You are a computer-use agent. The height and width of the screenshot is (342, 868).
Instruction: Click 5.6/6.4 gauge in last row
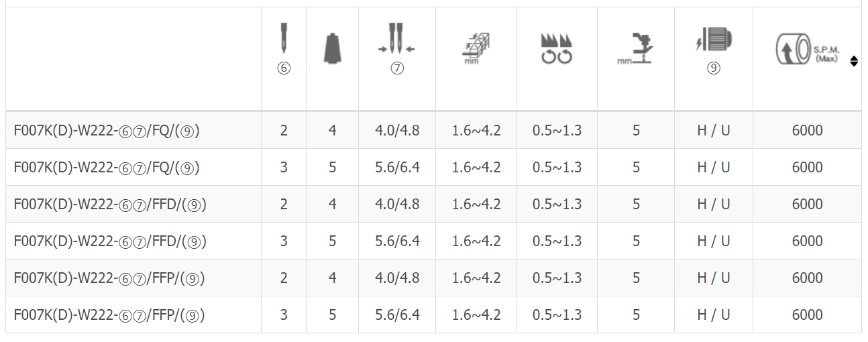(397, 315)
